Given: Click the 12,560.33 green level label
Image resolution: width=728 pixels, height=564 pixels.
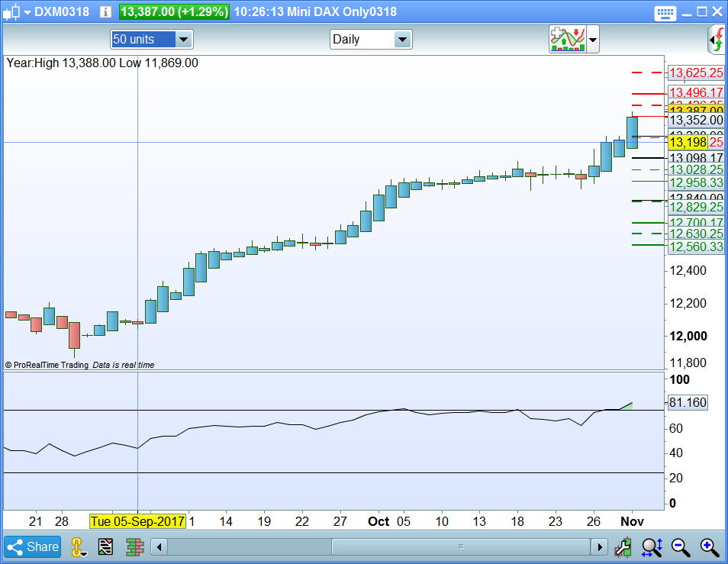Looking at the screenshot, I should [x=696, y=247].
